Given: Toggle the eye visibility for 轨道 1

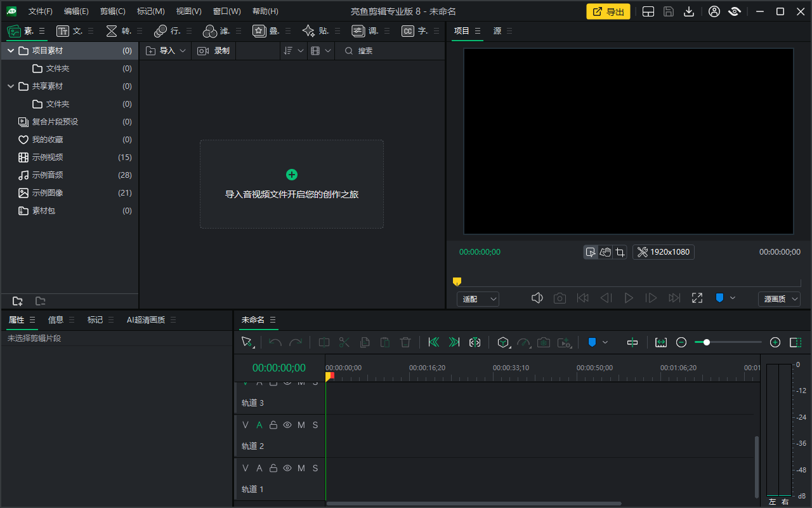Looking at the screenshot, I should click(x=287, y=468).
